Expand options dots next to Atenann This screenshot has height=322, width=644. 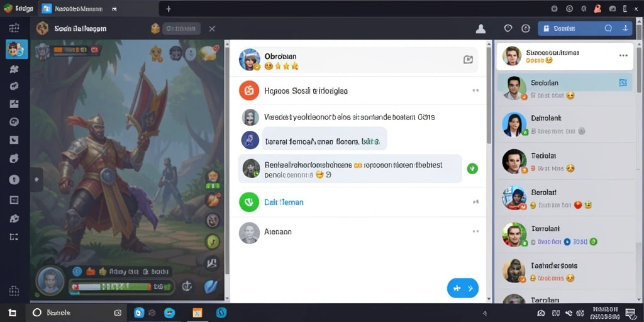coord(475,231)
